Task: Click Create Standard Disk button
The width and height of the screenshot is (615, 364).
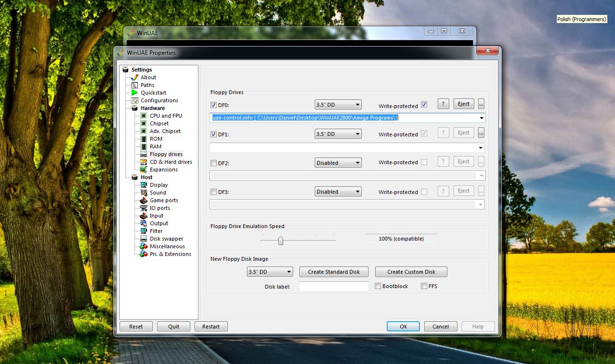Action: click(x=334, y=272)
